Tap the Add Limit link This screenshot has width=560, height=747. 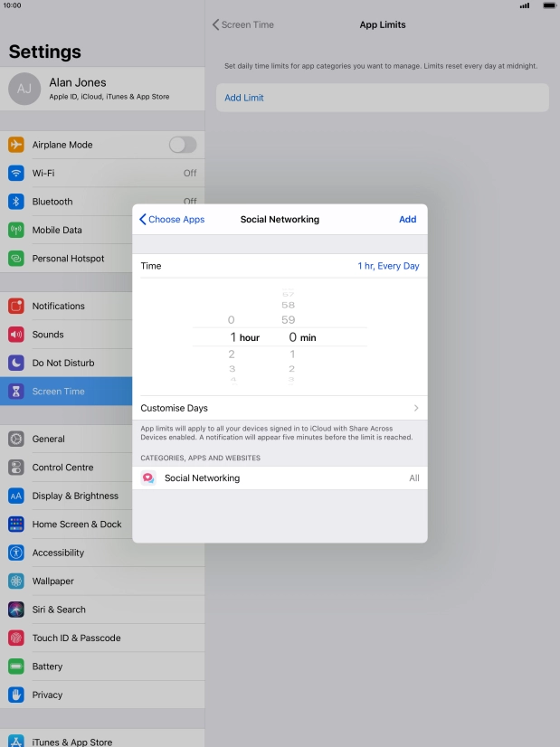[x=244, y=98]
